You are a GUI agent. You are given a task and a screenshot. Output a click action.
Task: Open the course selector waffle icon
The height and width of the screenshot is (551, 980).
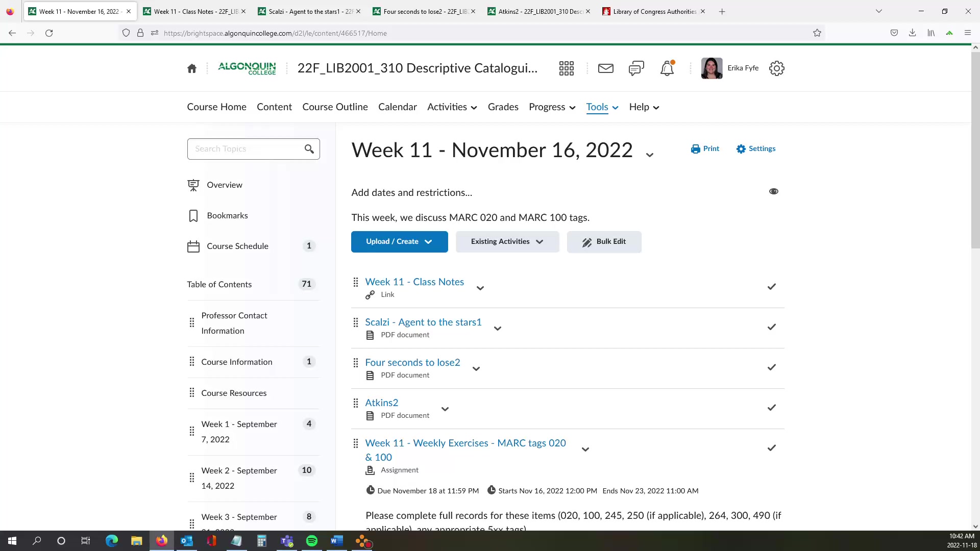point(566,68)
